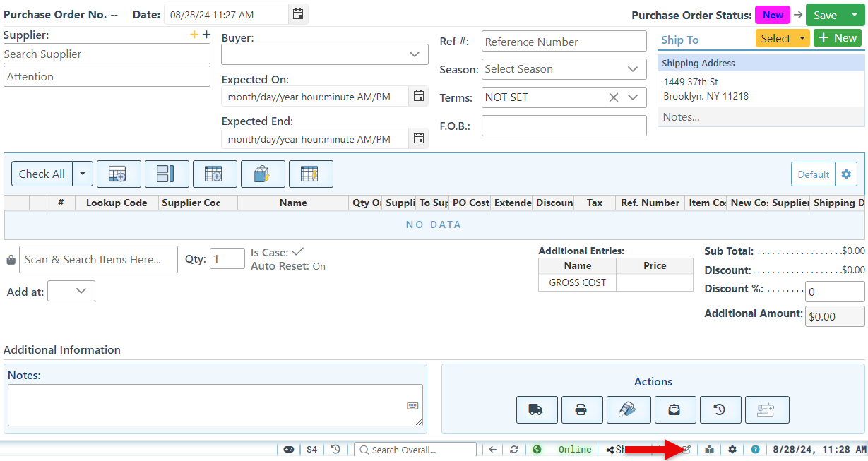Click green New ship-to address button

(837, 38)
